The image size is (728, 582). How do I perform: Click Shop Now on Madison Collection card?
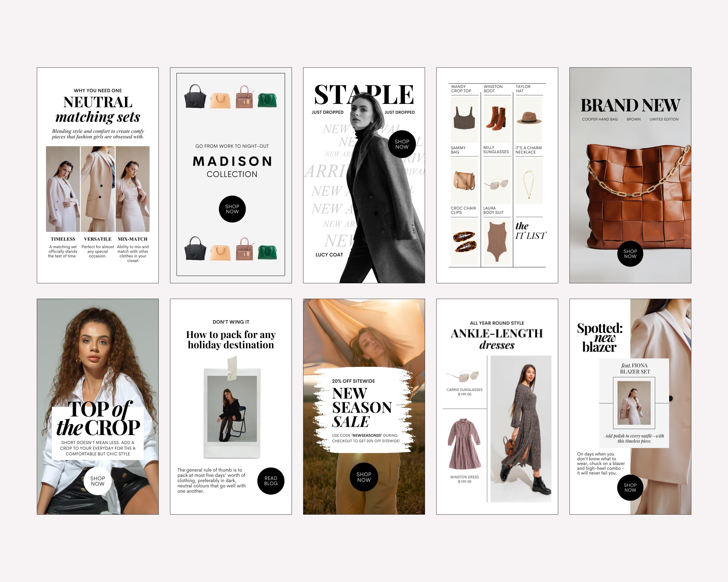coord(232,209)
